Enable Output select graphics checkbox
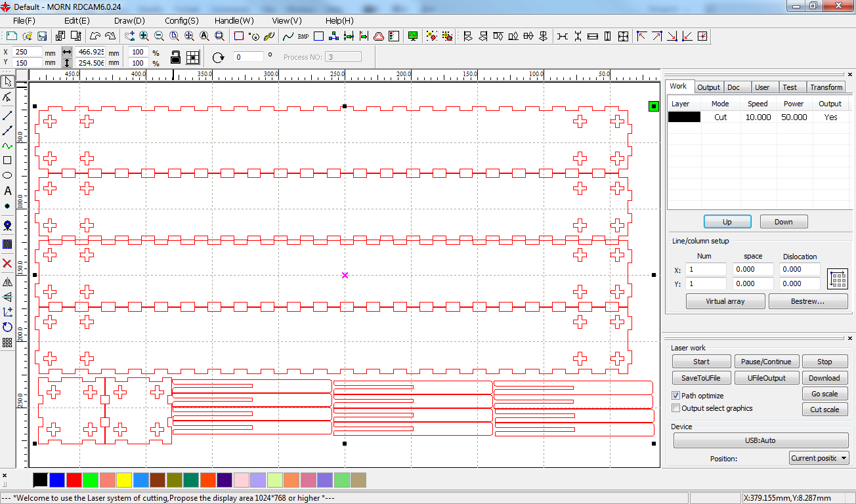This screenshot has height=504, width=856. point(676,408)
